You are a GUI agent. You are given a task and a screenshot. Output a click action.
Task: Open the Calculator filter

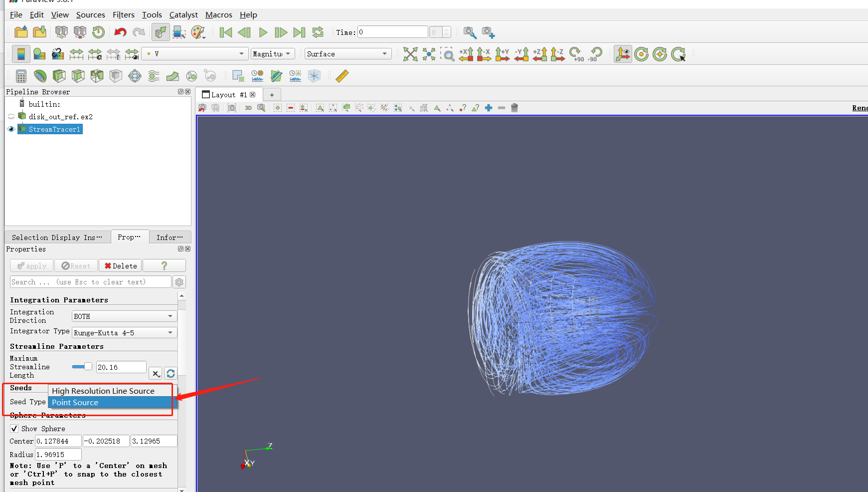tap(21, 76)
